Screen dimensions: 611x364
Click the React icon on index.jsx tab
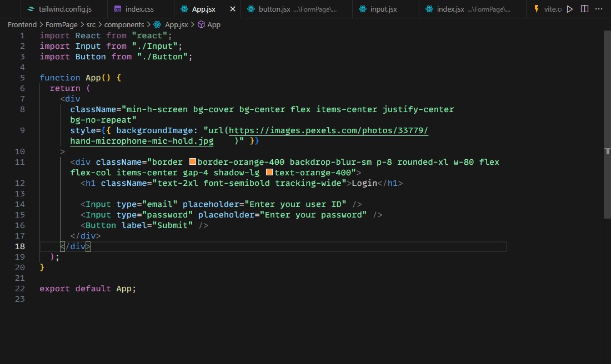click(429, 9)
